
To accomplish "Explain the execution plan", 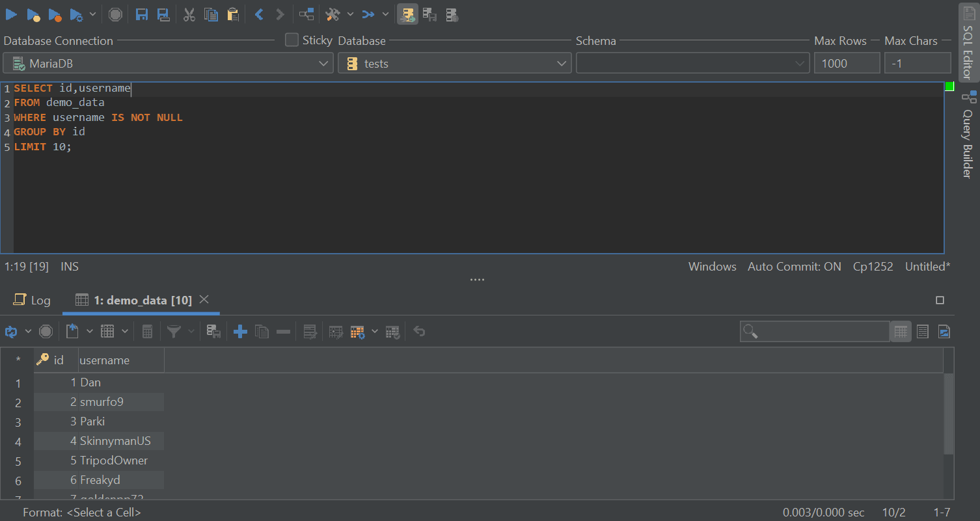I will coord(306,14).
